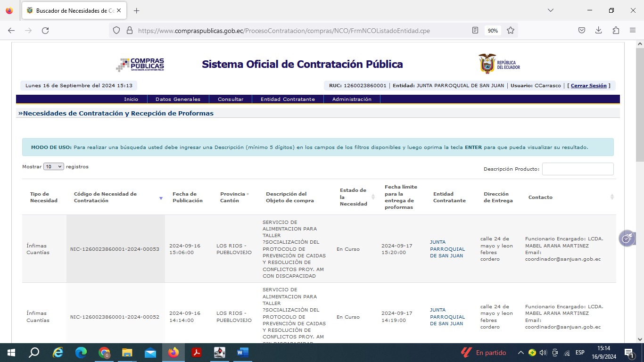This screenshot has width=644, height=362.
Task: Click first JUNTA PARROQUIAL DE SAN JUAN link
Action: [447, 249]
